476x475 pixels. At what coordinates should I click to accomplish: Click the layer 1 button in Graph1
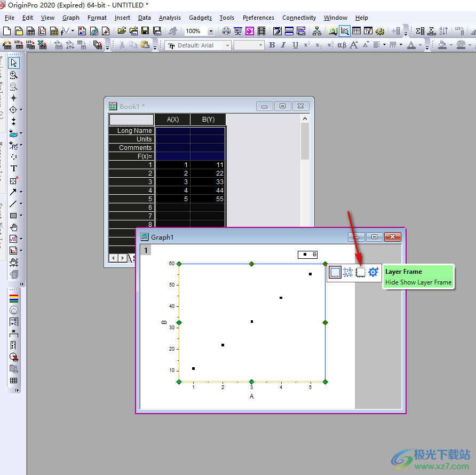pos(146,250)
